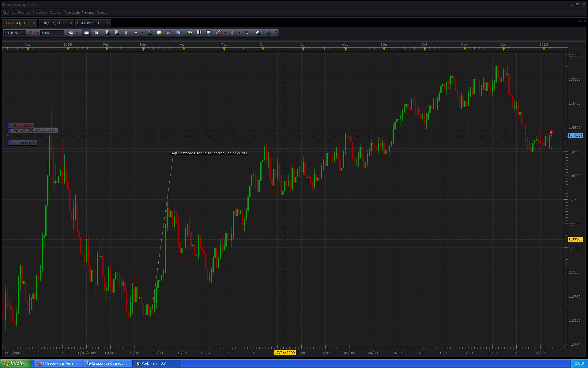
Task: Select the cursor pointer tool
Action: click(x=126, y=33)
